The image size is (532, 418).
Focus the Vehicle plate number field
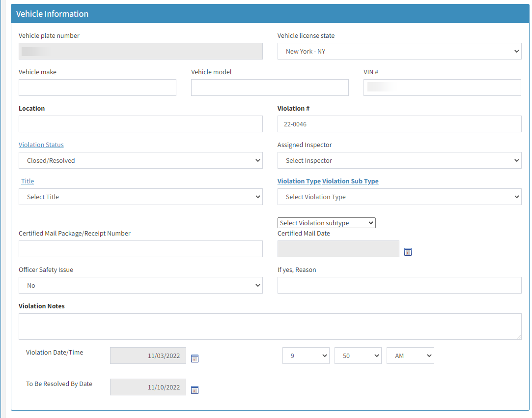click(140, 51)
